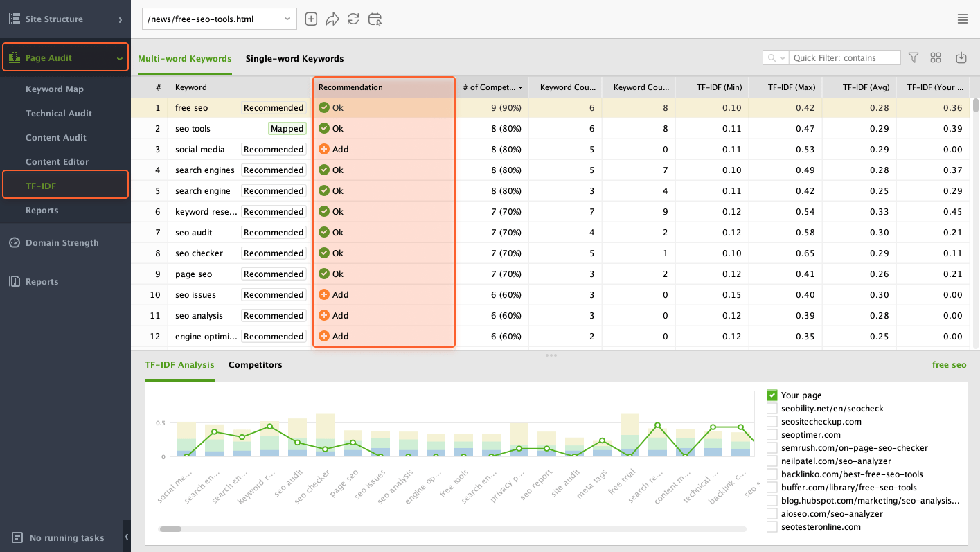
Task: Sort by # of Competitors column
Action: [492, 87]
